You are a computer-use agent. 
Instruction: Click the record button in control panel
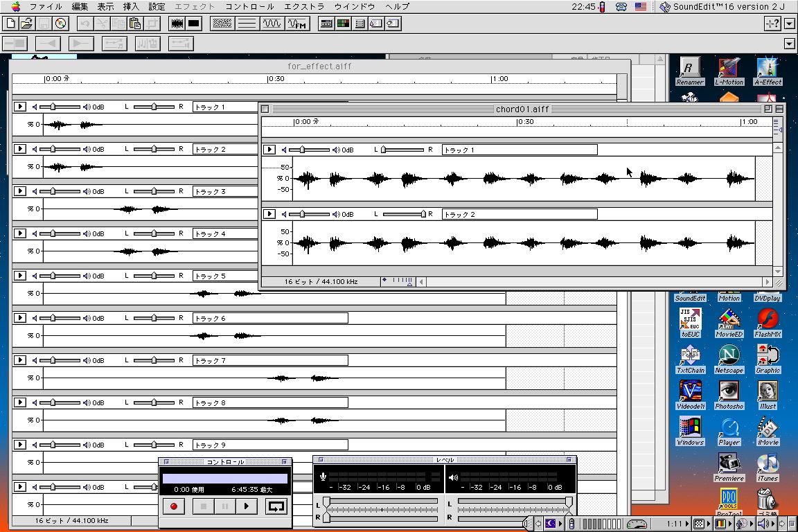click(x=174, y=506)
